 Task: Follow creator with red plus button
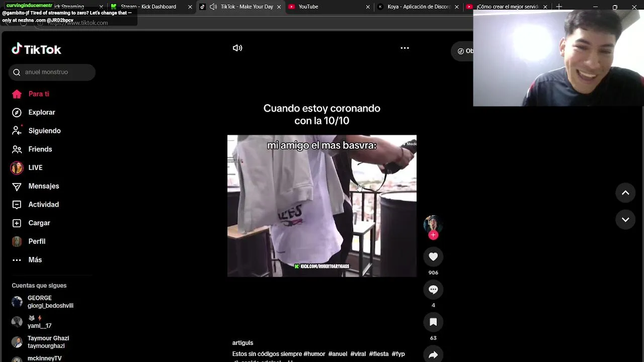433,235
